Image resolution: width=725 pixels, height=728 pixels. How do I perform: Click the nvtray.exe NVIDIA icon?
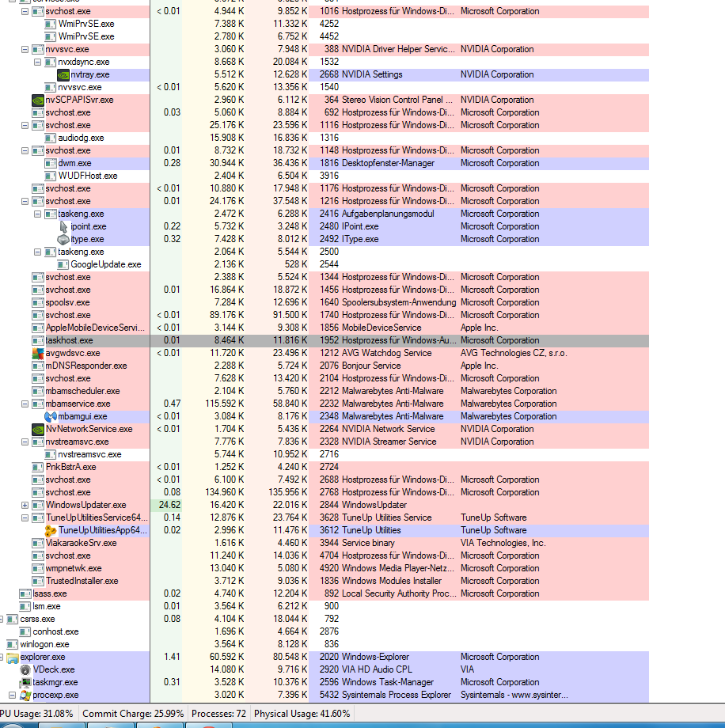click(x=63, y=74)
